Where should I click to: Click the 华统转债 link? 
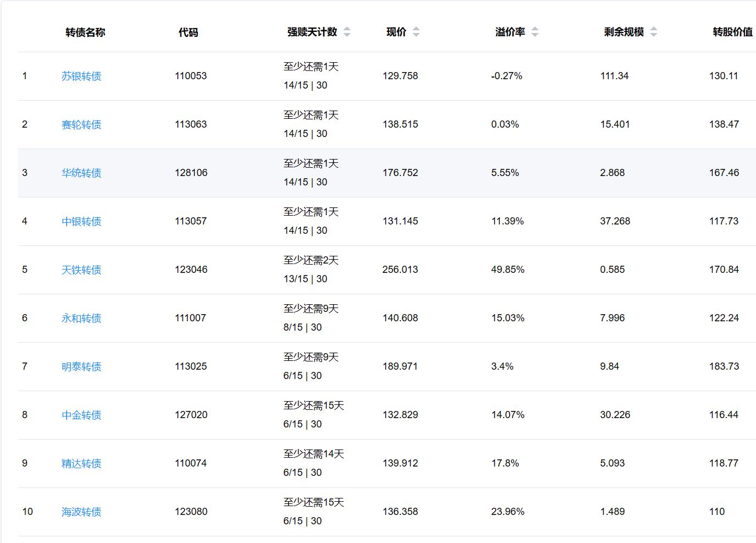pyautogui.click(x=81, y=173)
